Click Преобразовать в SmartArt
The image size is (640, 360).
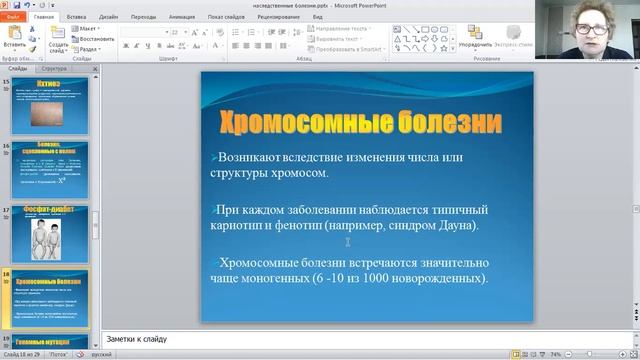click(x=346, y=49)
